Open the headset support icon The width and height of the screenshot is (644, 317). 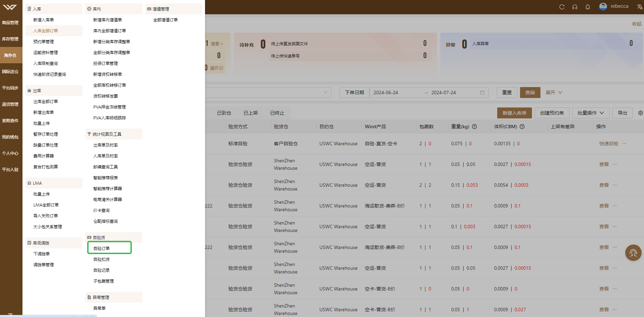(x=575, y=7)
